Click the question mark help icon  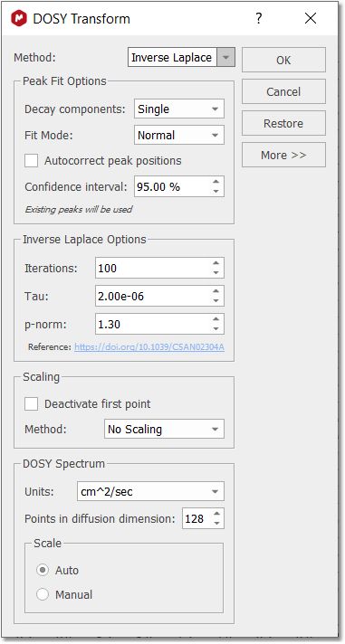coord(259,18)
